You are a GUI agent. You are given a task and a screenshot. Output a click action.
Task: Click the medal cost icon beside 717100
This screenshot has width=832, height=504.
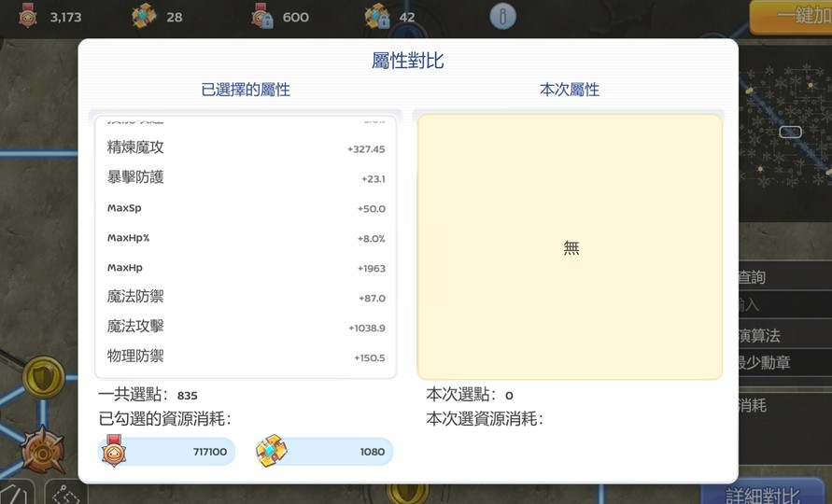[114, 451]
